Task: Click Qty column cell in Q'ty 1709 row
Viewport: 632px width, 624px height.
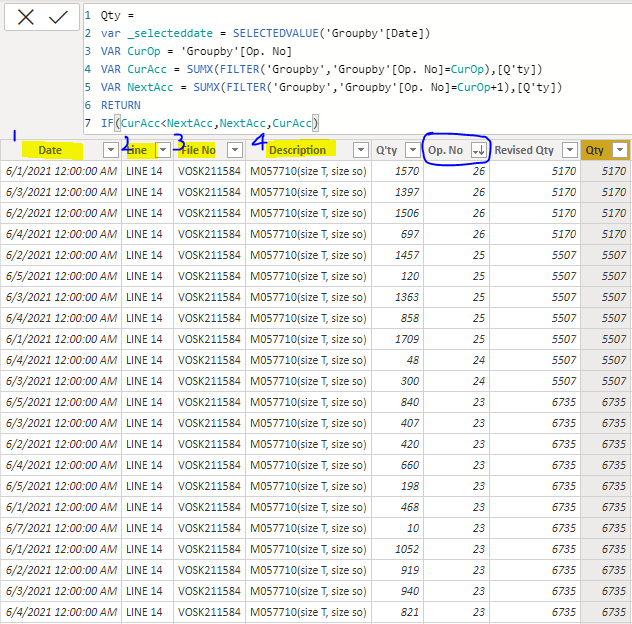Action: point(606,339)
